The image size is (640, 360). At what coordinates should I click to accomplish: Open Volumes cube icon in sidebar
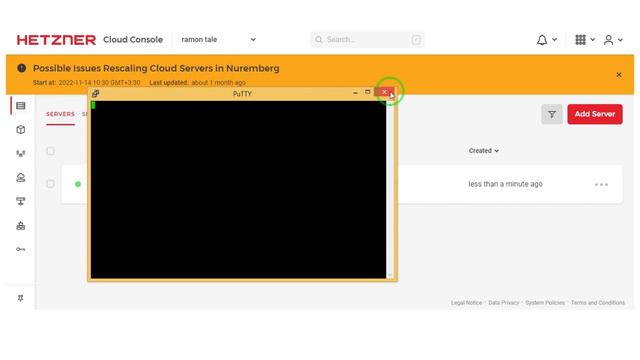tap(21, 130)
